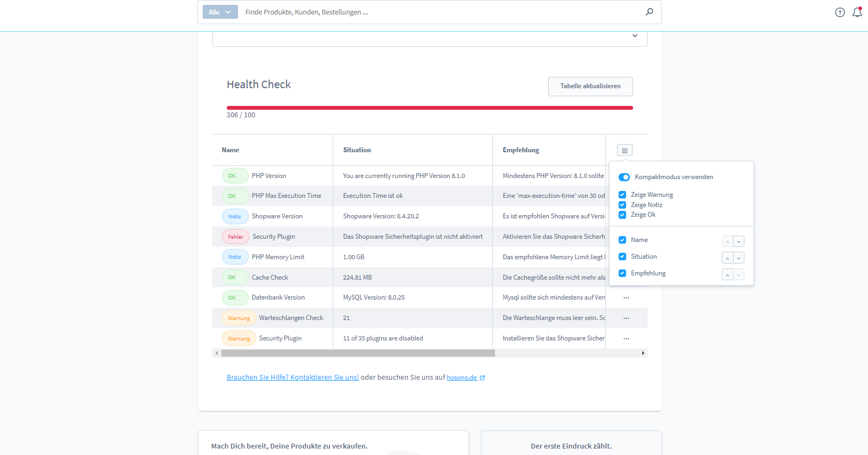Open row actions for 11 of 35 plugins row
Screen dimensions: 868x455
(x=626, y=338)
